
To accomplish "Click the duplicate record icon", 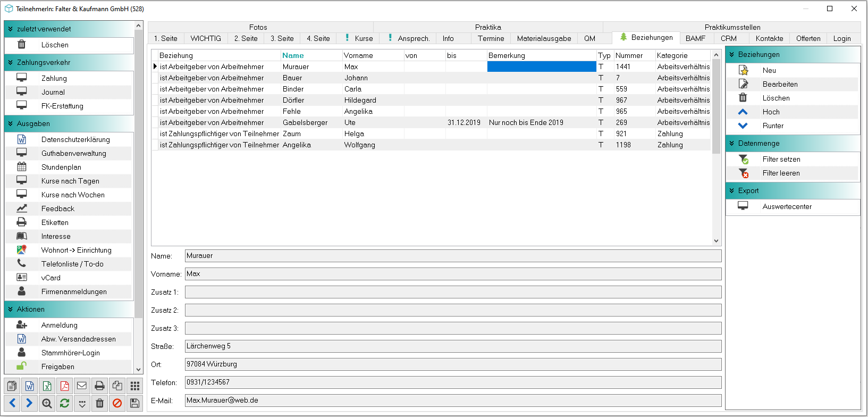I will tap(117, 386).
